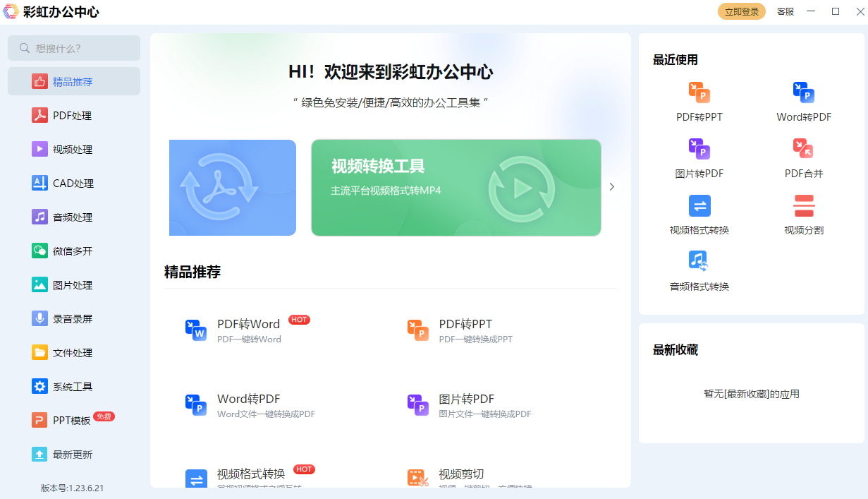This screenshot has height=499, width=868.
Task: Launch PDF合并 recent icon
Action: [x=804, y=149]
